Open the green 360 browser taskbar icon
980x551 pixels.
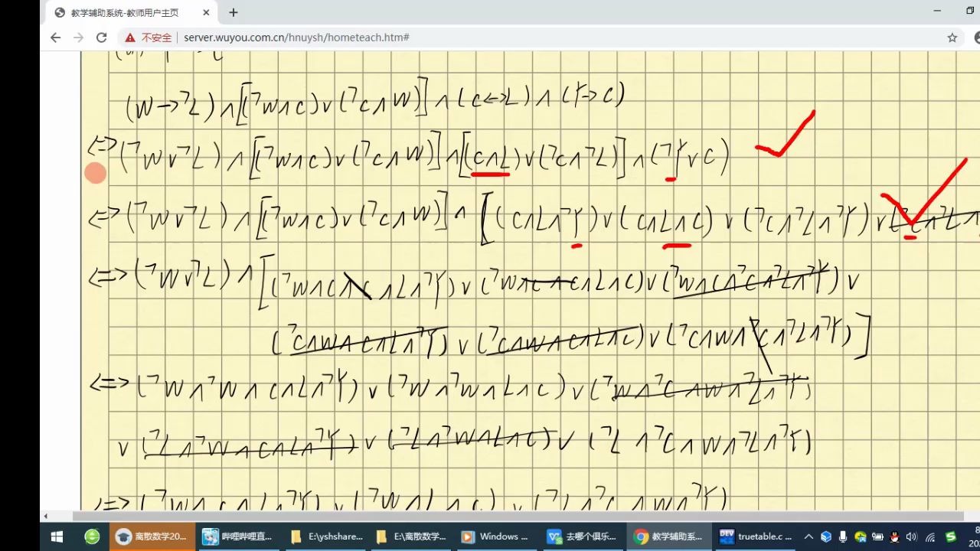tap(92, 537)
